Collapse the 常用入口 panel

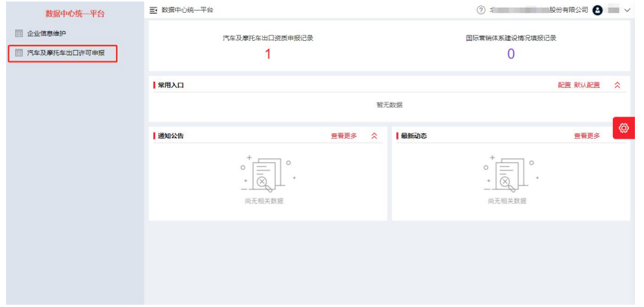(617, 85)
